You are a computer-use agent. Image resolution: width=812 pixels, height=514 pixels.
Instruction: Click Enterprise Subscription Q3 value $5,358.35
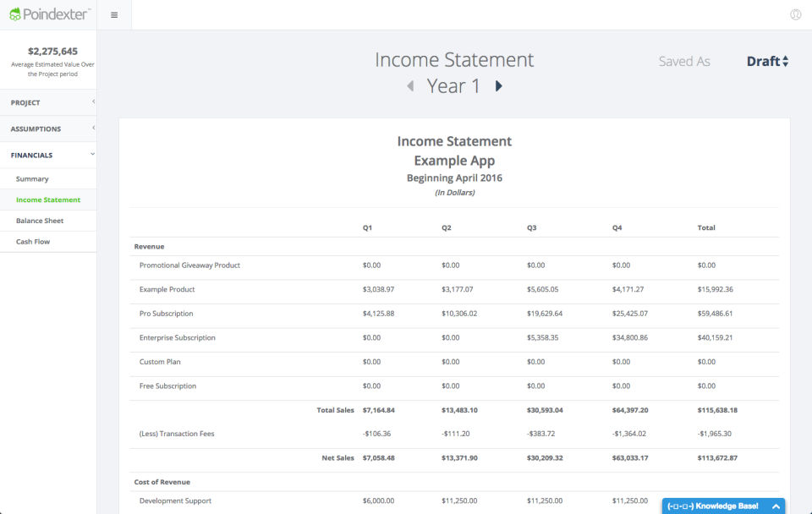click(x=543, y=337)
